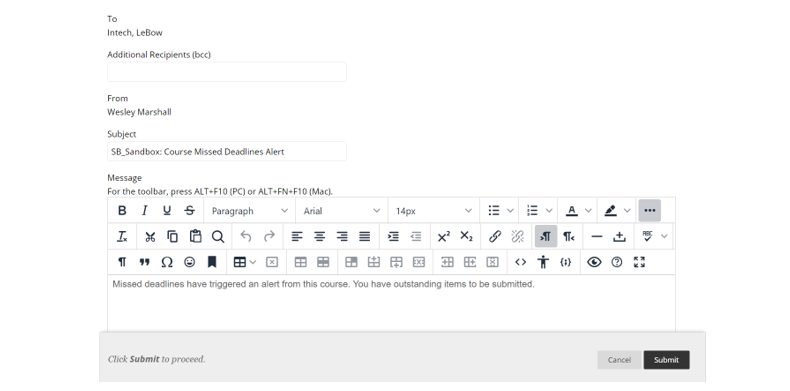Insert a code sample snippet
The height and width of the screenshot is (391, 790).
click(x=566, y=262)
